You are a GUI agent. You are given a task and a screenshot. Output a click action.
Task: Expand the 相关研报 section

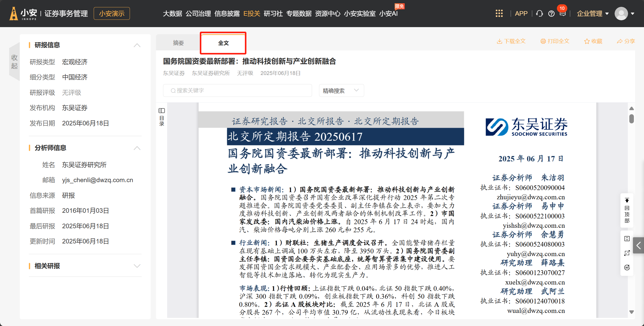tap(137, 266)
